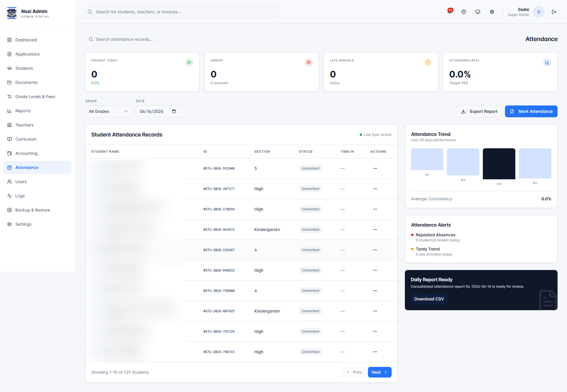This screenshot has height=392, width=567.
Task: Open Accounting from the sidebar
Action: pyautogui.click(x=38, y=153)
